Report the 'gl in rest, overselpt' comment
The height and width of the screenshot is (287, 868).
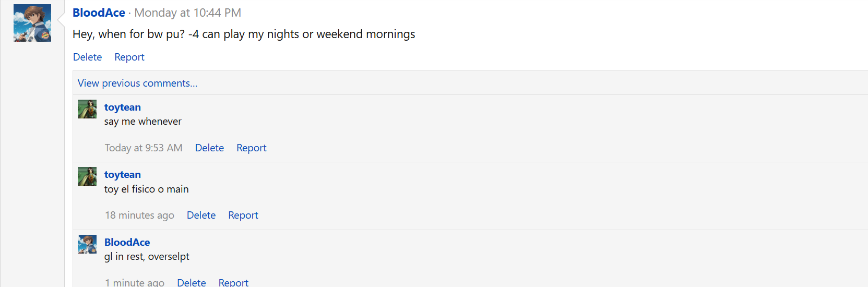[x=233, y=282]
